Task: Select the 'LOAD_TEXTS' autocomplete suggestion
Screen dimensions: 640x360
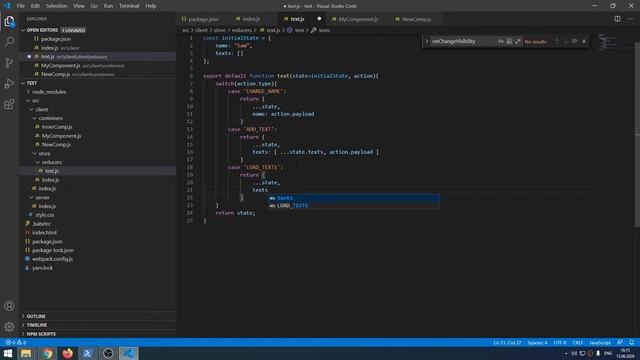Action: point(354,206)
